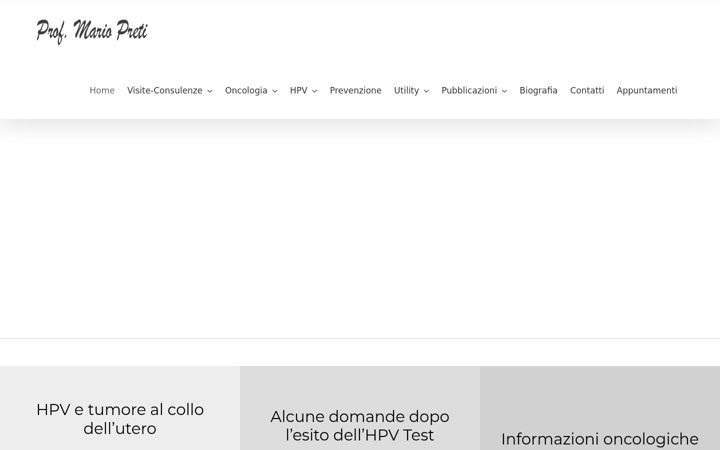Open the Pubblicazioni menu item

pyautogui.click(x=469, y=90)
